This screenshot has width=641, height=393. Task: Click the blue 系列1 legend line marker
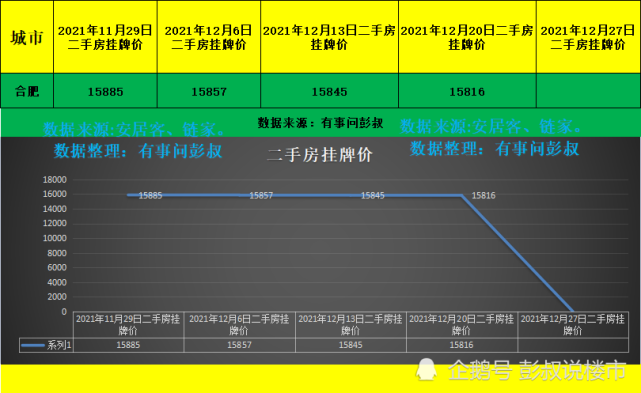coord(33,346)
